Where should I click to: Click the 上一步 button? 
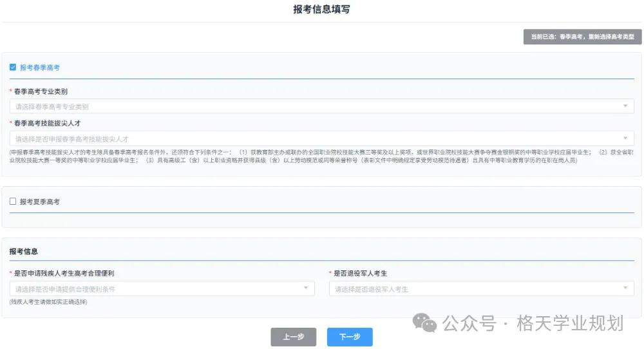[x=293, y=337]
